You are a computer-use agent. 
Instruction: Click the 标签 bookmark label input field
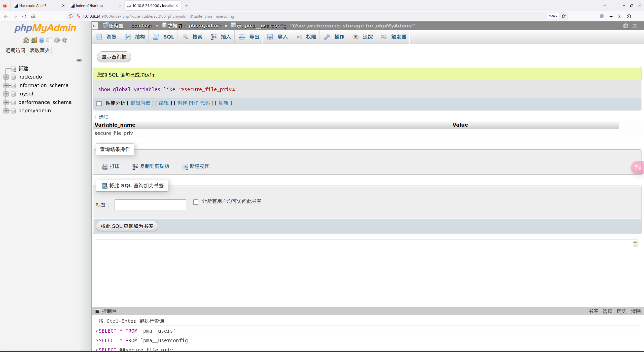click(150, 205)
